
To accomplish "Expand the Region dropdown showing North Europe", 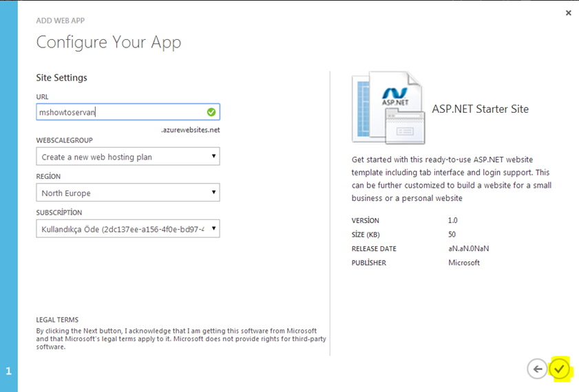I will tap(128, 193).
